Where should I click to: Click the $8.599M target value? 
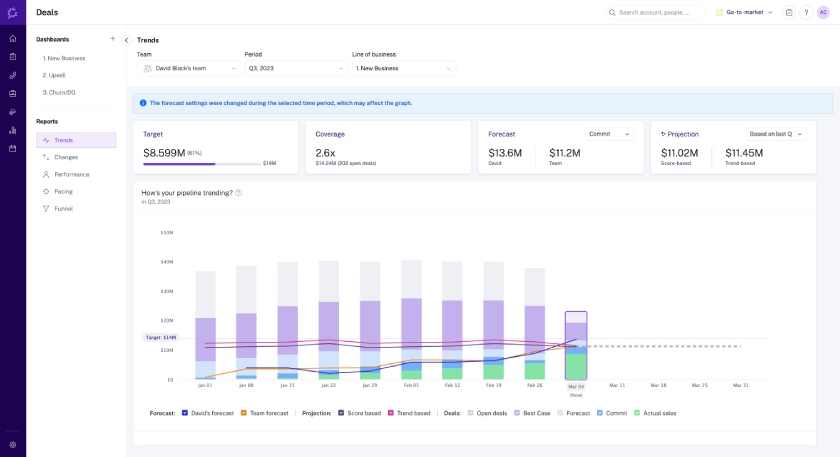pos(164,153)
